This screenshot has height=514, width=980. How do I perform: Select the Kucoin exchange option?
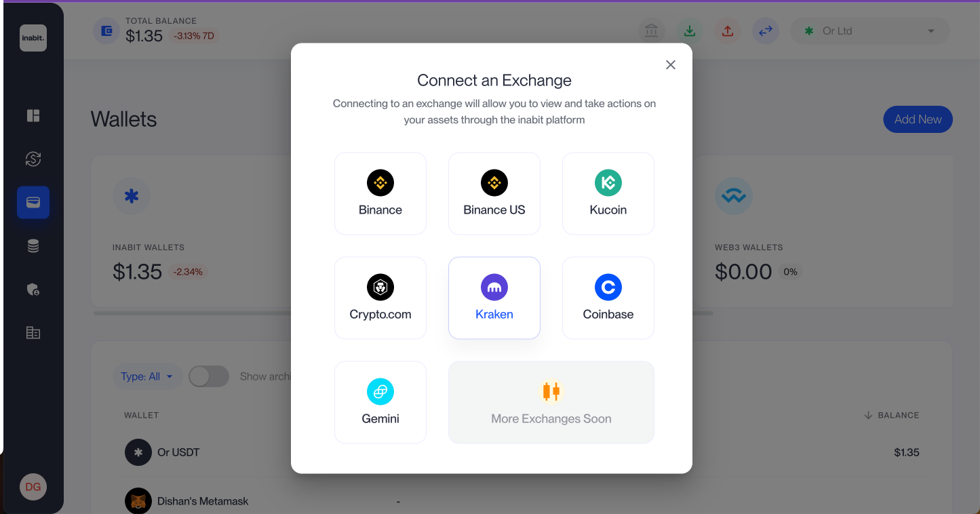click(x=608, y=193)
